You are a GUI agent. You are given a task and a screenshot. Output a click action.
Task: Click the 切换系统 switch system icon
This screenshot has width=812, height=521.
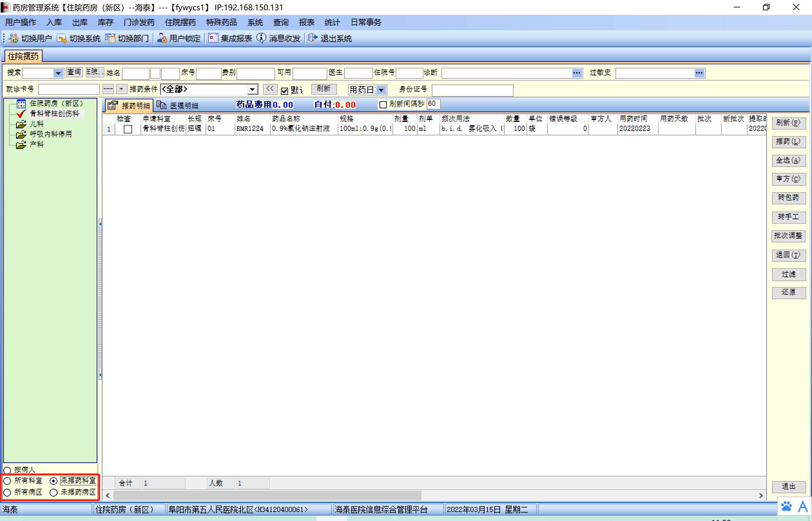(62, 38)
